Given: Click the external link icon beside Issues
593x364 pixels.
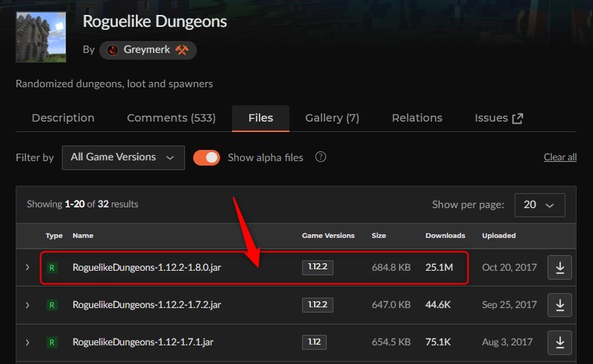Looking at the screenshot, I should 518,119.
